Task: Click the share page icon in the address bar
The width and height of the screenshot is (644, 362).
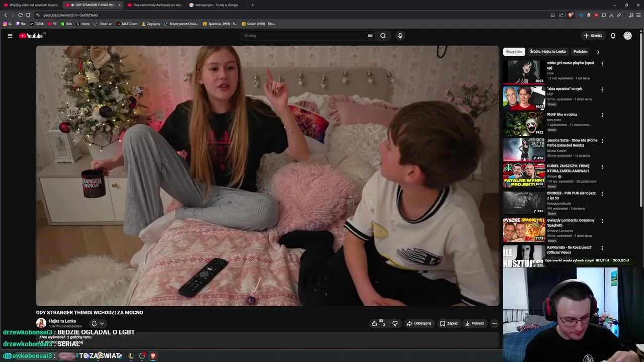Action: 561,15
